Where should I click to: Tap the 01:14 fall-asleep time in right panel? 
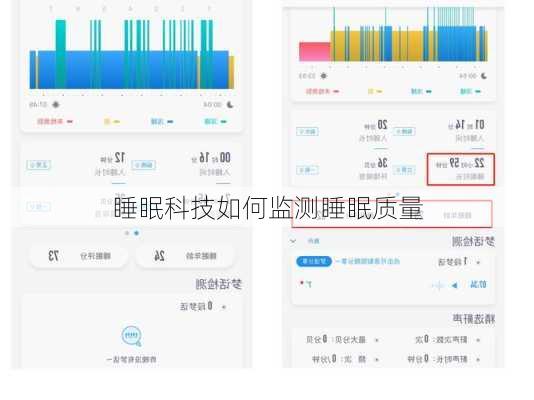tap(466, 125)
